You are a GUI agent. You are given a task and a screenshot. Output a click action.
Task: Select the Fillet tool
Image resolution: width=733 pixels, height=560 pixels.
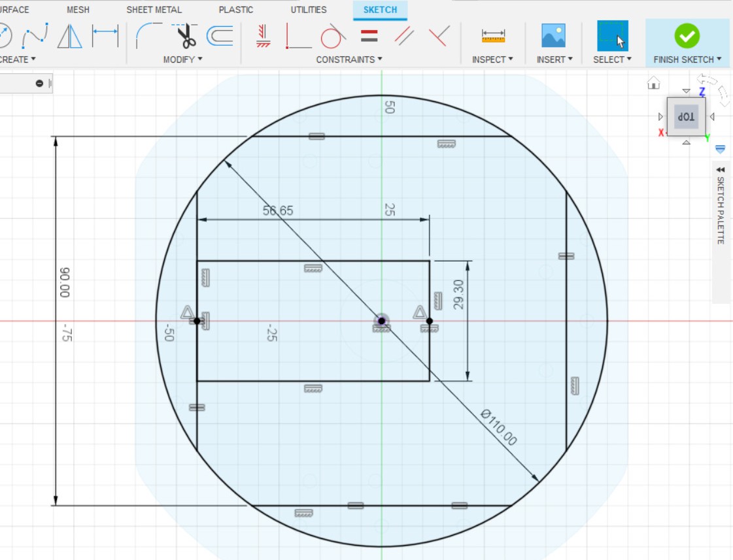coord(148,36)
